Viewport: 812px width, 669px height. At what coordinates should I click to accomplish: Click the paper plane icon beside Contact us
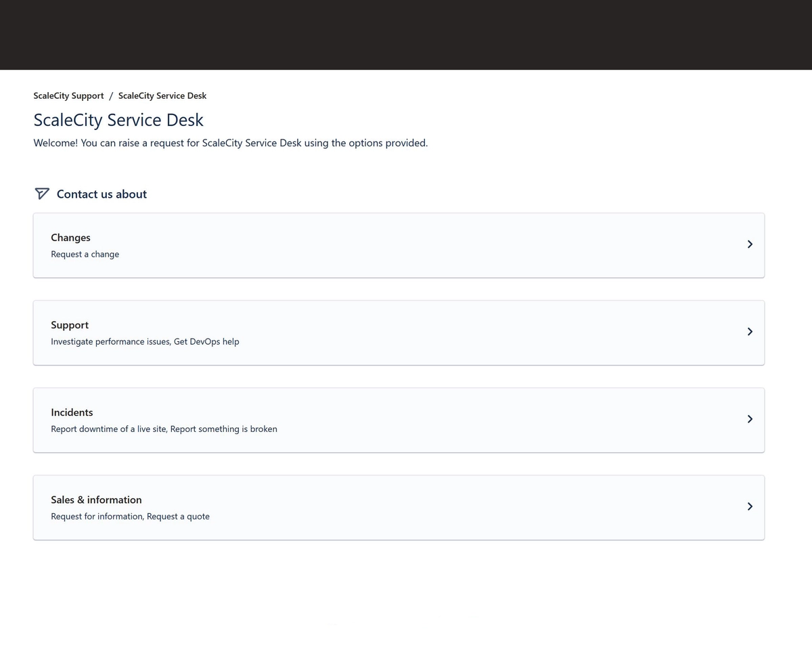pyautogui.click(x=42, y=194)
